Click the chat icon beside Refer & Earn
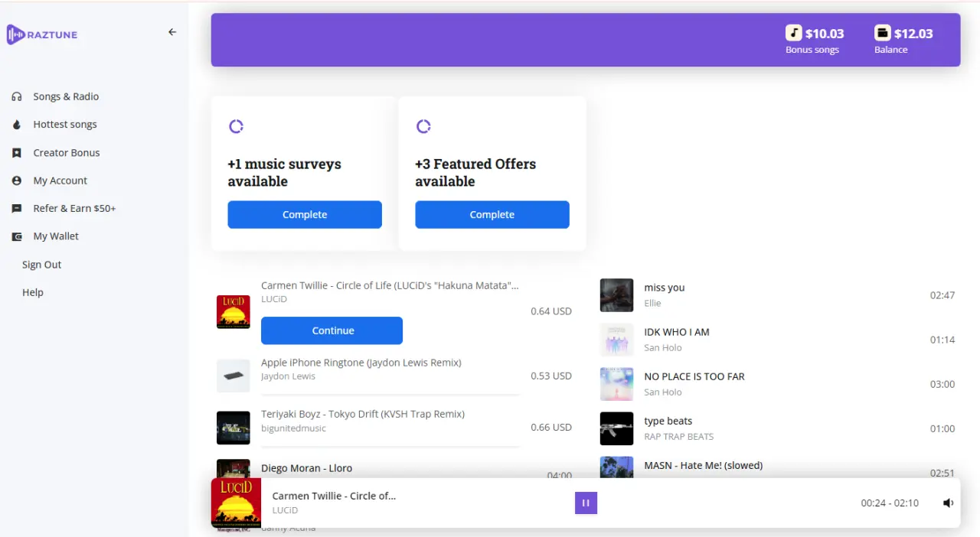This screenshot has width=980, height=537. point(17,208)
